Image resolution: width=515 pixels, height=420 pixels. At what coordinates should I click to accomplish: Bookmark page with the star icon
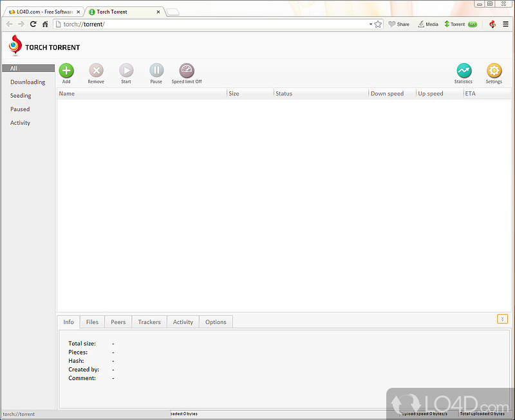click(378, 24)
